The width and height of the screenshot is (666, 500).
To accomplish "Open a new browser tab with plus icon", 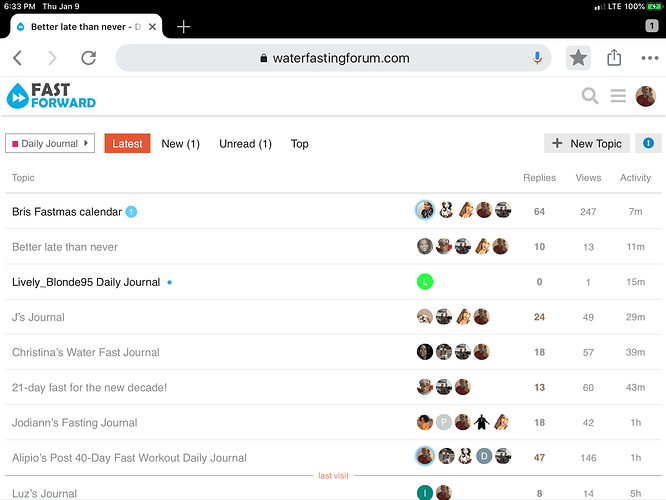I will [x=183, y=27].
